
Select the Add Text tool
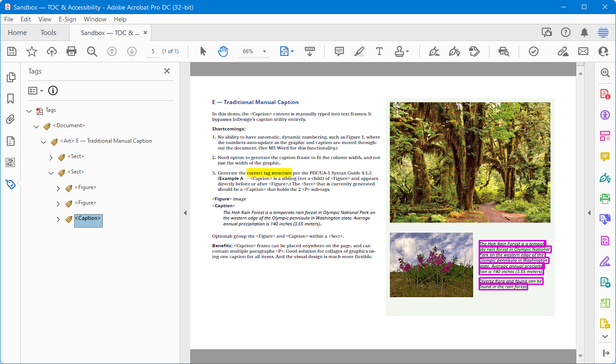pos(379,51)
